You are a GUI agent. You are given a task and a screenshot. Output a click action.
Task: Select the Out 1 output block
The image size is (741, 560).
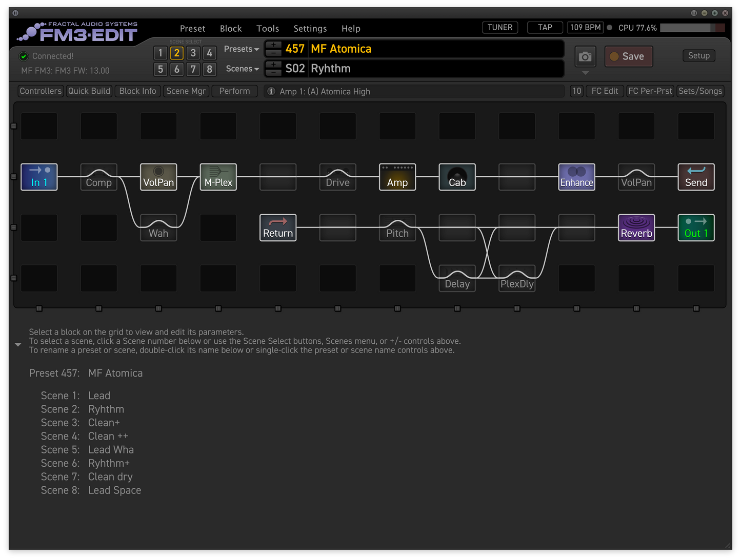(x=696, y=227)
